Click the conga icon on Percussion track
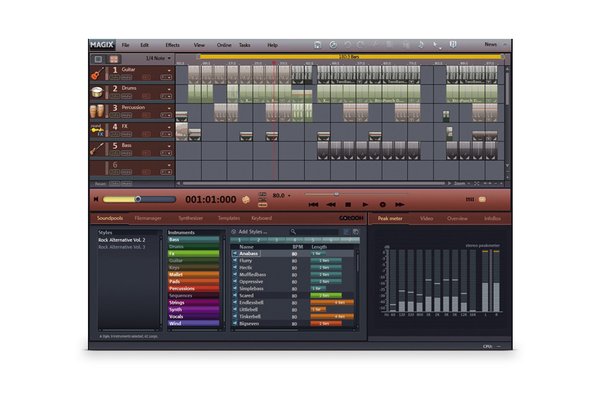 97,111
